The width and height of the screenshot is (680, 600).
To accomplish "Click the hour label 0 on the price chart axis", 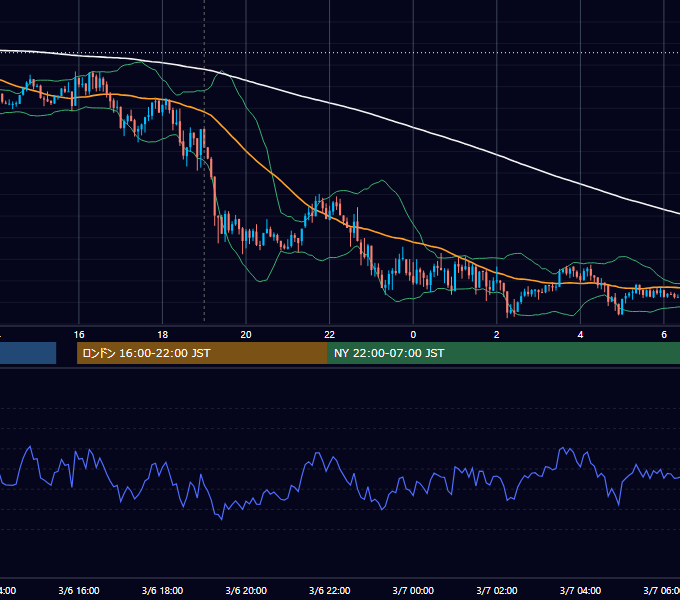I will [413, 334].
